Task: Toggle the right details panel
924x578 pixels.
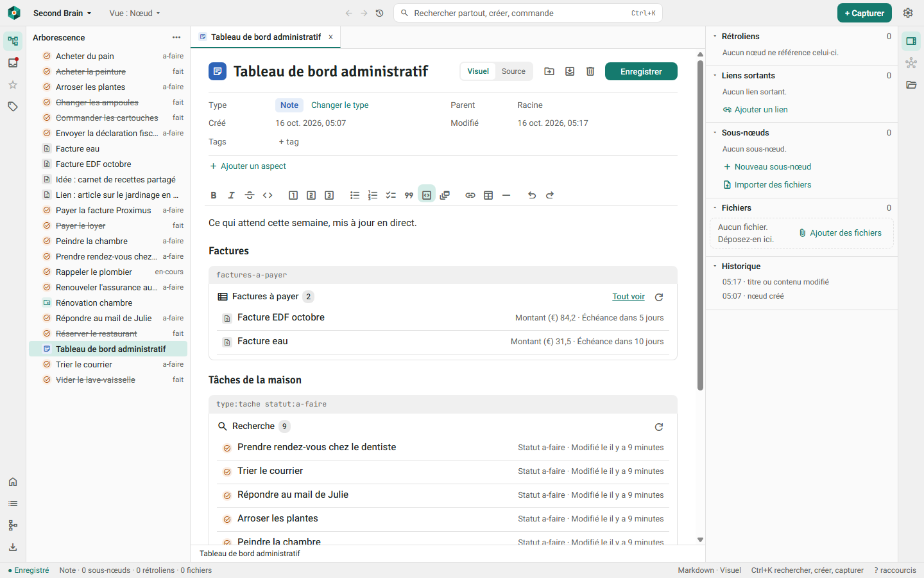Action: tap(911, 41)
